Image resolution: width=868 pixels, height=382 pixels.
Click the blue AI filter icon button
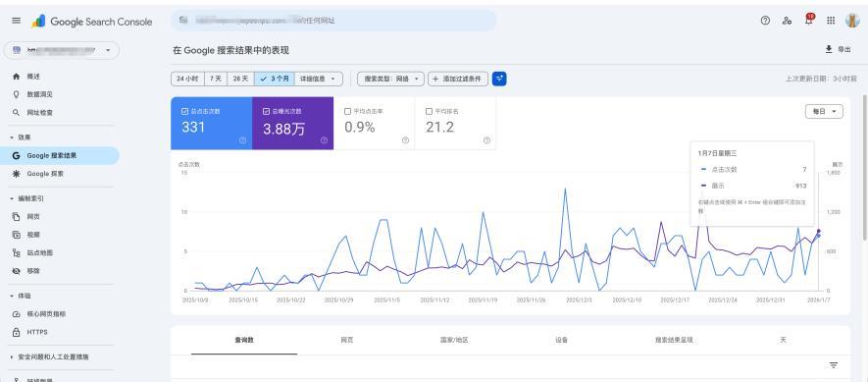pyautogui.click(x=499, y=79)
